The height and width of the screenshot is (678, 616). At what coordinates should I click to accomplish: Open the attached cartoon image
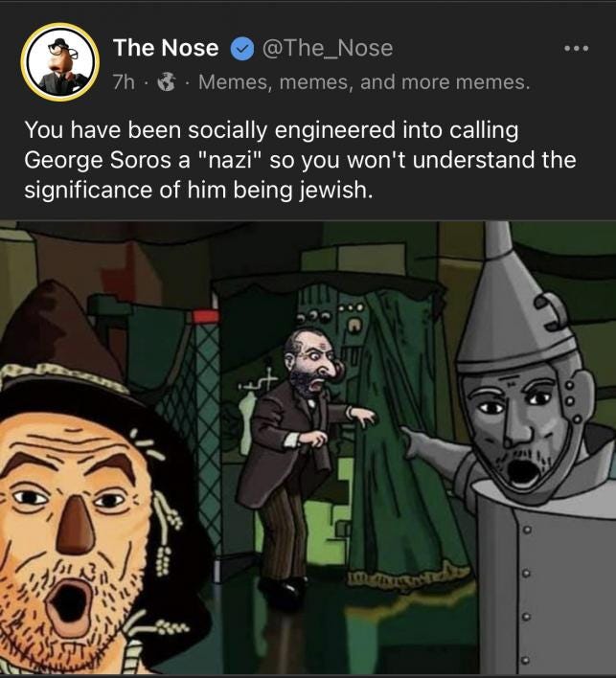click(308, 448)
